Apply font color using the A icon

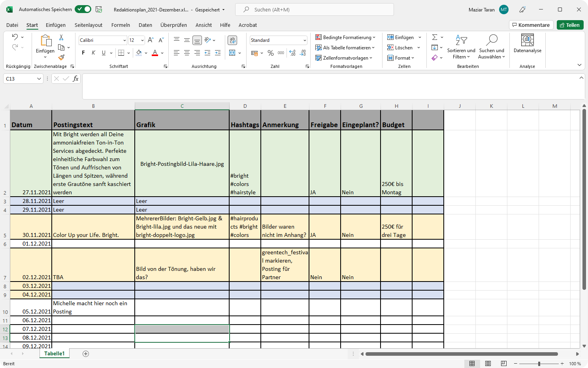155,52
